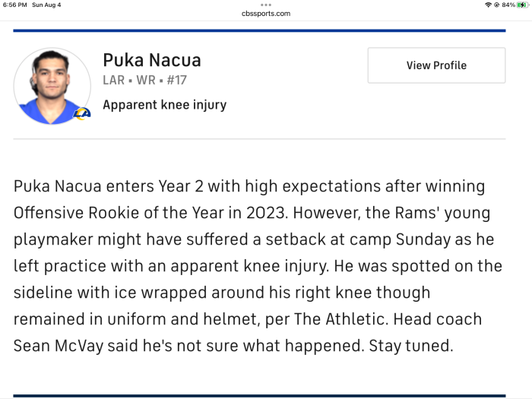The width and height of the screenshot is (532, 399).
Task: Click the Puka Nacua player name
Action: [x=152, y=61]
